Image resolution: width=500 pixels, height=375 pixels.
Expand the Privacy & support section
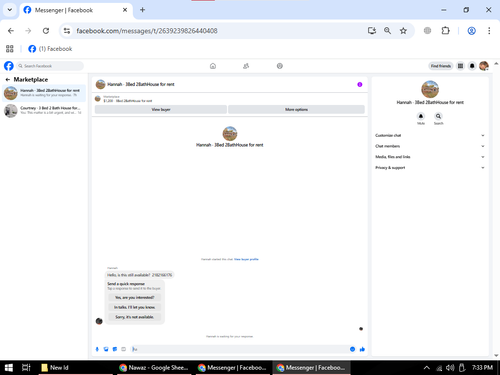click(430, 168)
